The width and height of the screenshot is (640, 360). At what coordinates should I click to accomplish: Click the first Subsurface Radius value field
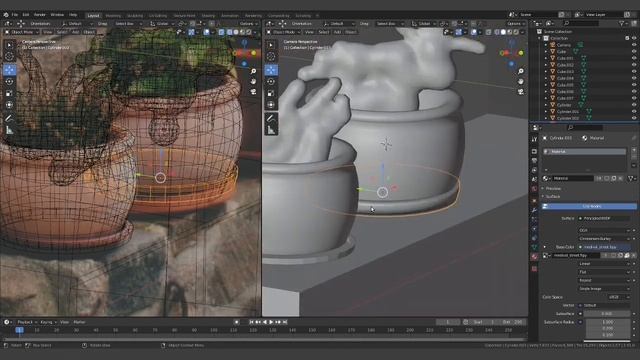(608, 322)
